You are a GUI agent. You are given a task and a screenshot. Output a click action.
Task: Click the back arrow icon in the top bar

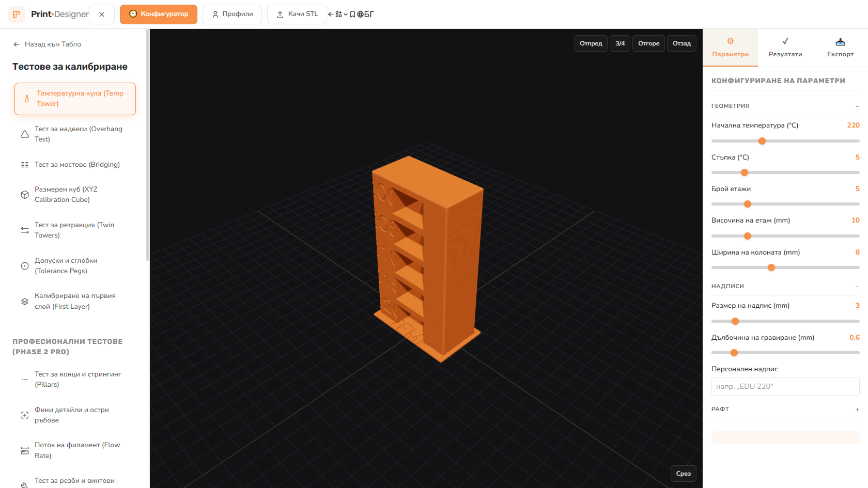click(331, 14)
